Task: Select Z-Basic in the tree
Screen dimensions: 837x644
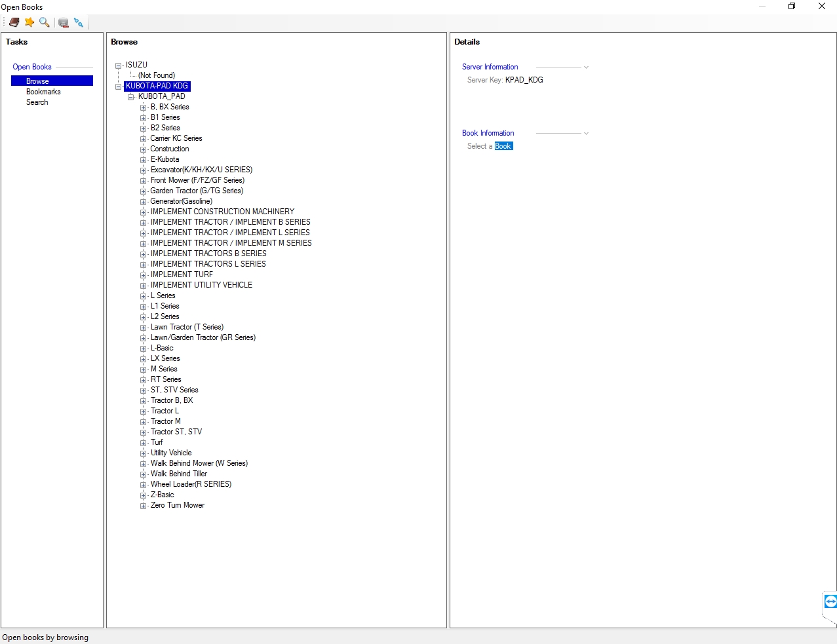Action: [163, 495]
